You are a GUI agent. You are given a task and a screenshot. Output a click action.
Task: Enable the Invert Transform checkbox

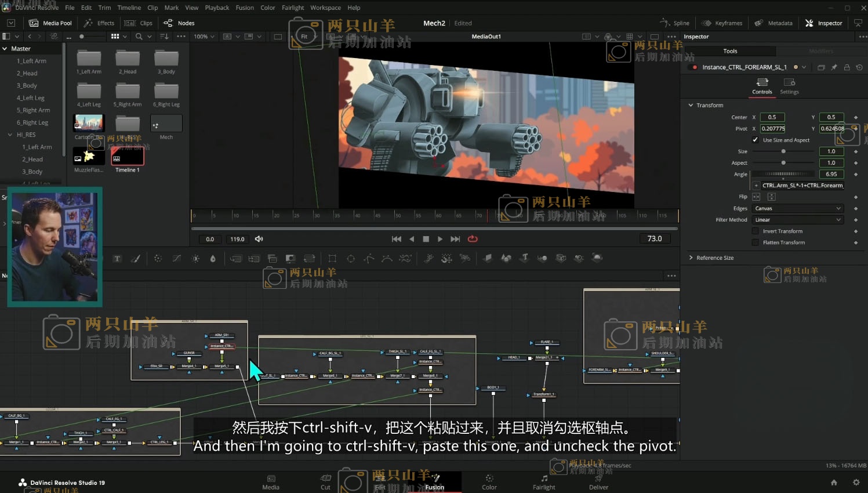click(755, 231)
